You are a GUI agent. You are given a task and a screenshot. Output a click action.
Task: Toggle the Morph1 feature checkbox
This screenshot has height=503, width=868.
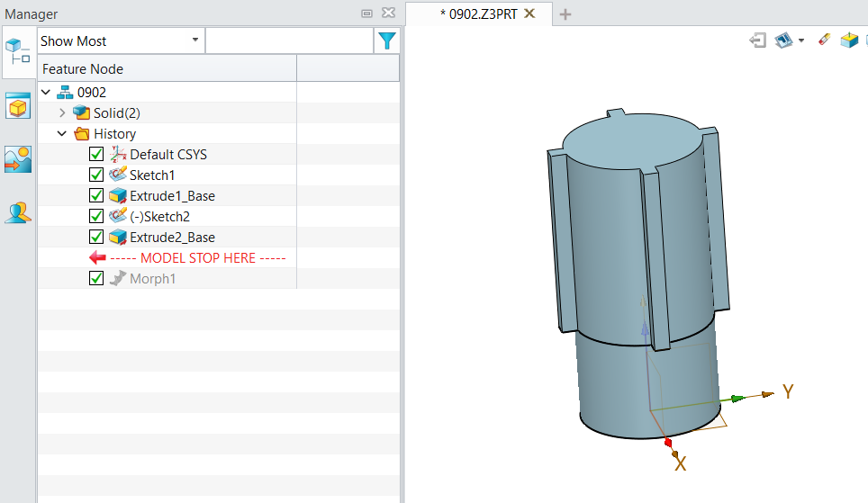(97, 279)
